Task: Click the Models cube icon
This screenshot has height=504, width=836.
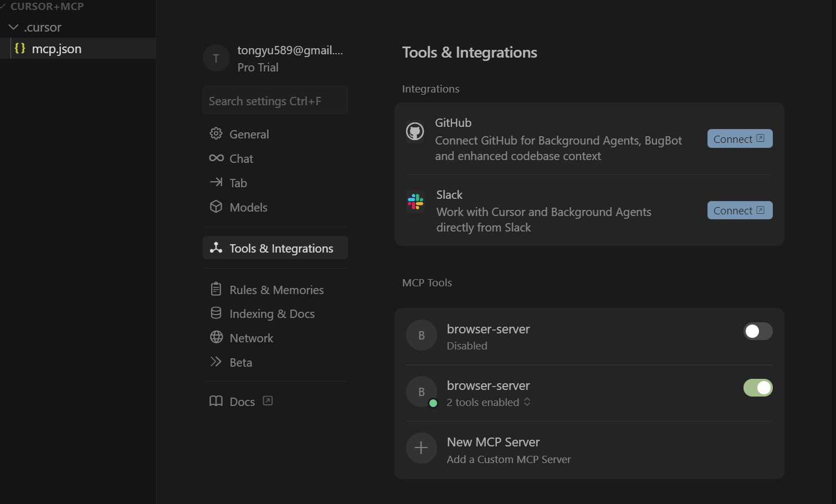Action: (x=216, y=207)
